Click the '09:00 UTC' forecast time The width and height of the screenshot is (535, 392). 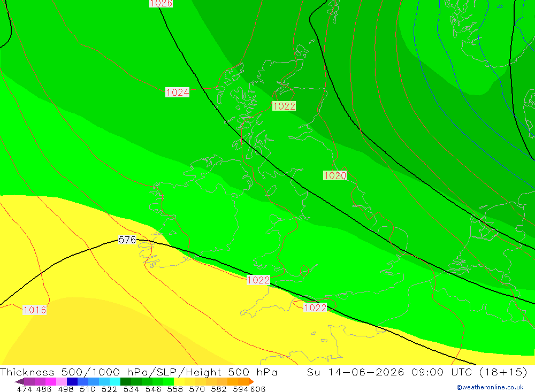coord(441,372)
